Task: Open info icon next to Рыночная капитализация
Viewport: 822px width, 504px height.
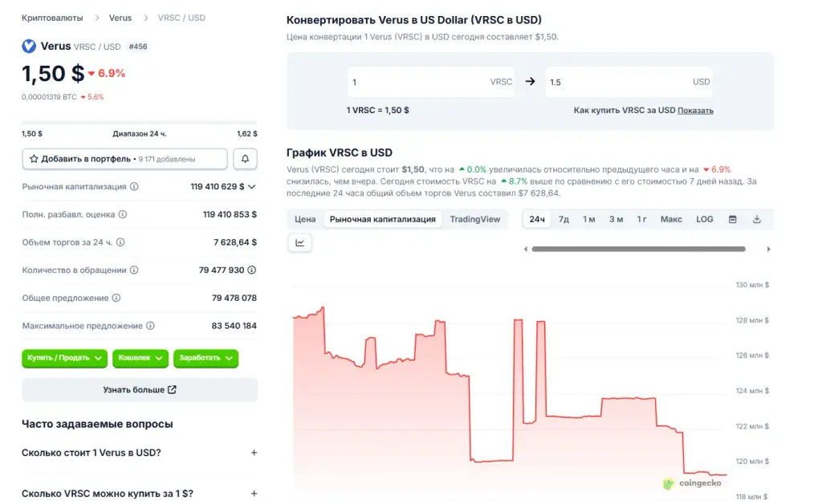Action: (134, 186)
